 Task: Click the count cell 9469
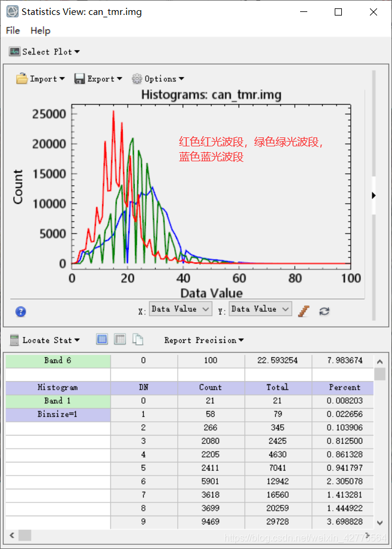click(211, 522)
